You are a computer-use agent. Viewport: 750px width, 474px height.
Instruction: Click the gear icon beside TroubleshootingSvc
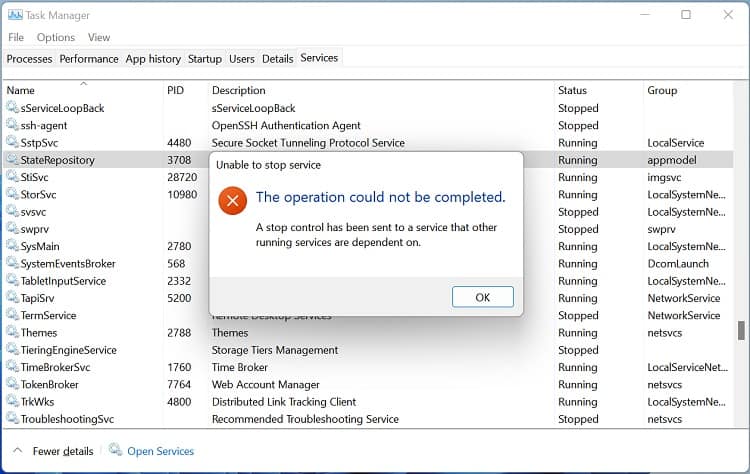(x=12, y=418)
